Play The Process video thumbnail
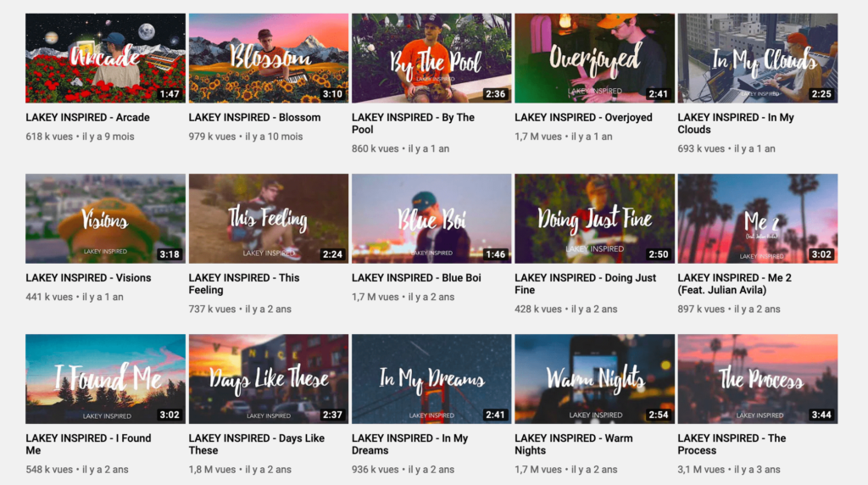Screen dimensions: 868x485 click(x=757, y=379)
